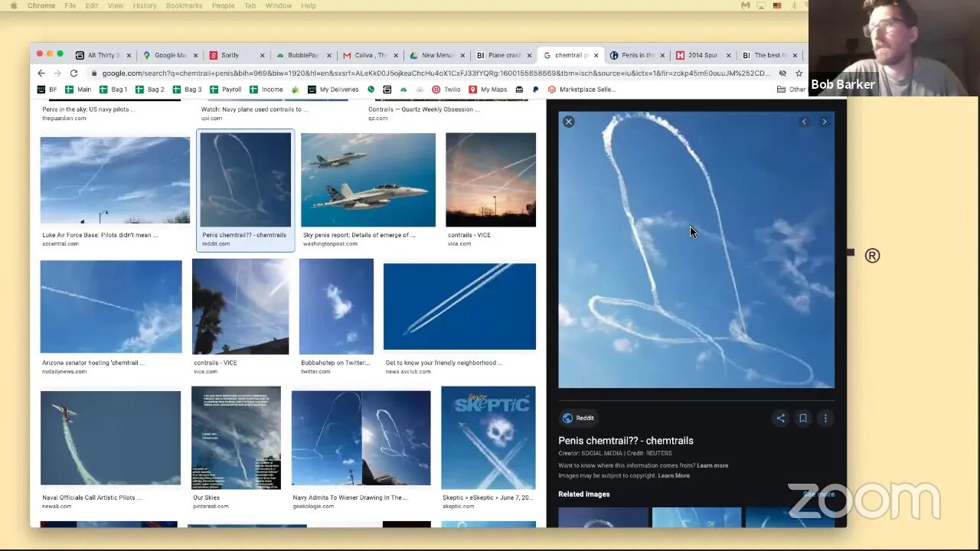Click the nydailynews.com source text
980x551 pixels.
pyautogui.click(x=64, y=372)
